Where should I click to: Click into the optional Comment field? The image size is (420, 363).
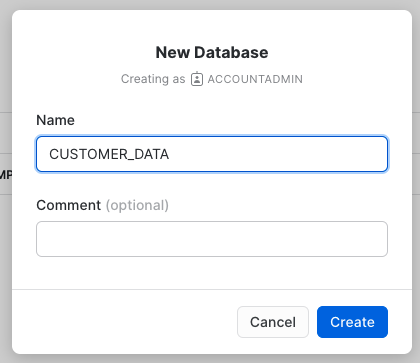tap(212, 239)
